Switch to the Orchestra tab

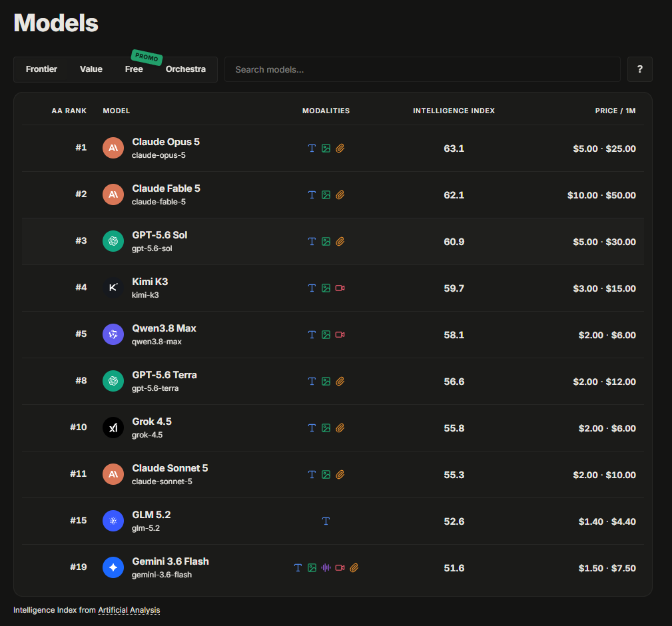186,69
